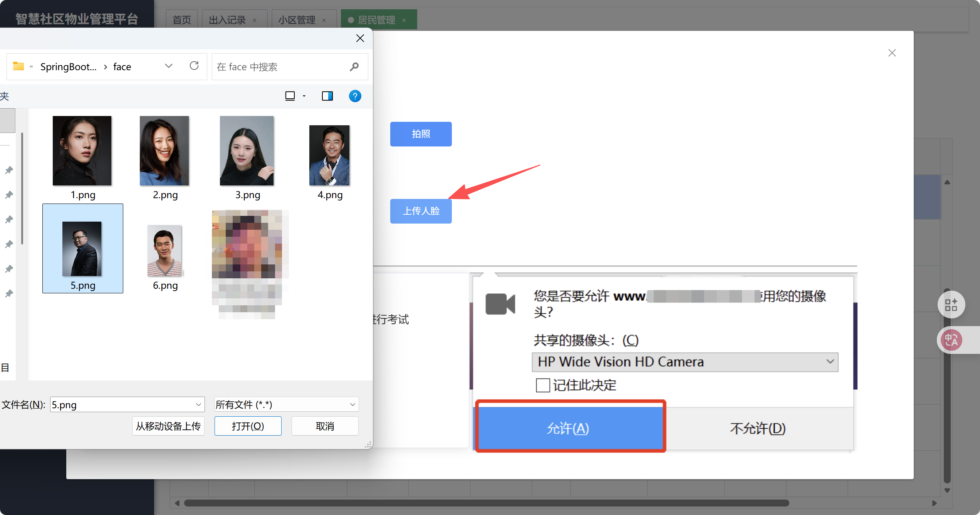This screenshot has width=980, height=515.
Task: Click the change view layout icon
Action: point(290,96)
